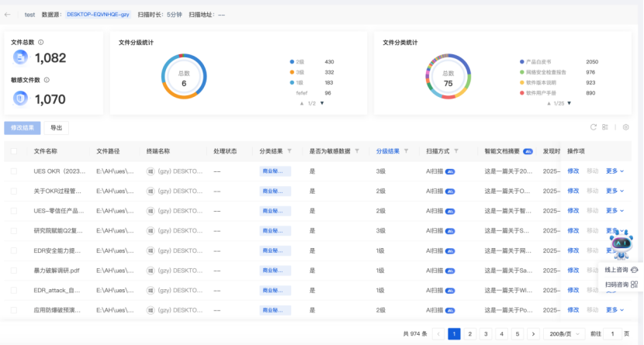Go back using the left arrow icon
This screenshot has height=345, width=644.
[8, 15]
